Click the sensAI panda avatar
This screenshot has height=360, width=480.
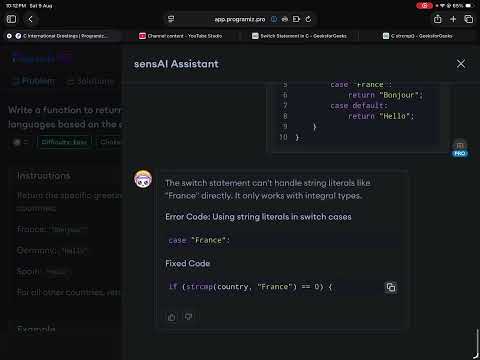click(x=143, y=179)
